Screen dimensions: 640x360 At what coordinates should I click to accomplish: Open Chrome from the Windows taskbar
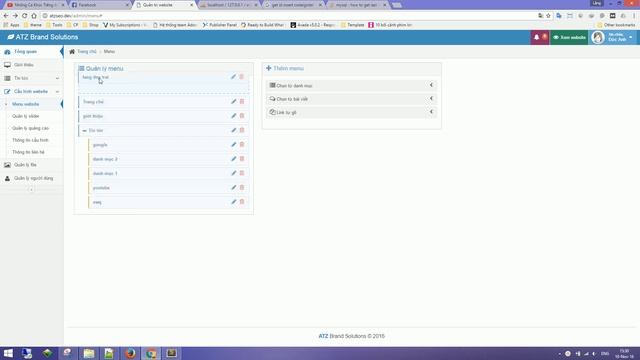151,353
